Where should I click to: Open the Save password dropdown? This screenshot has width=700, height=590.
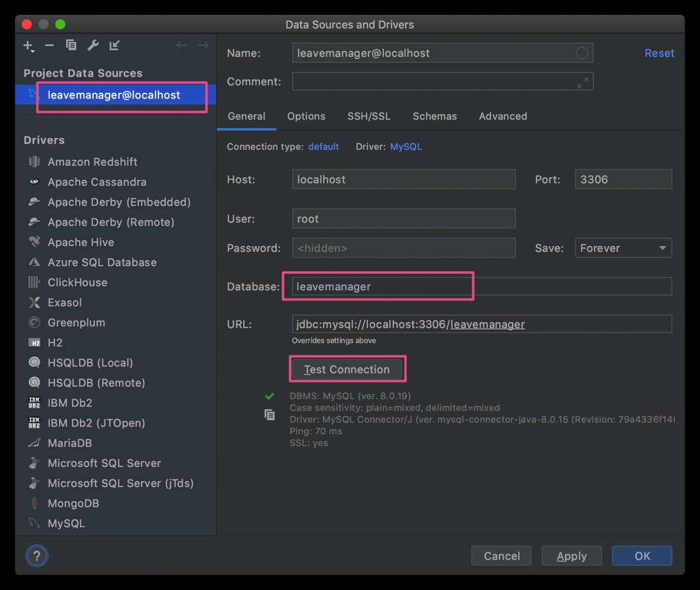(x=623, y=248)
